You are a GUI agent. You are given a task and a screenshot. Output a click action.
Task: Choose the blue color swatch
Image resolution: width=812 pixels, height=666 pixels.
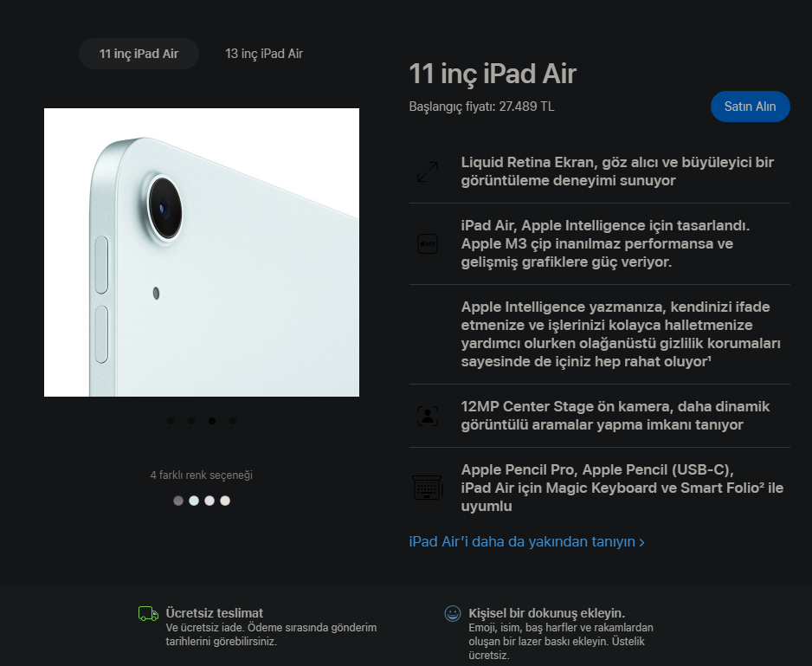[x=194, y=501]
